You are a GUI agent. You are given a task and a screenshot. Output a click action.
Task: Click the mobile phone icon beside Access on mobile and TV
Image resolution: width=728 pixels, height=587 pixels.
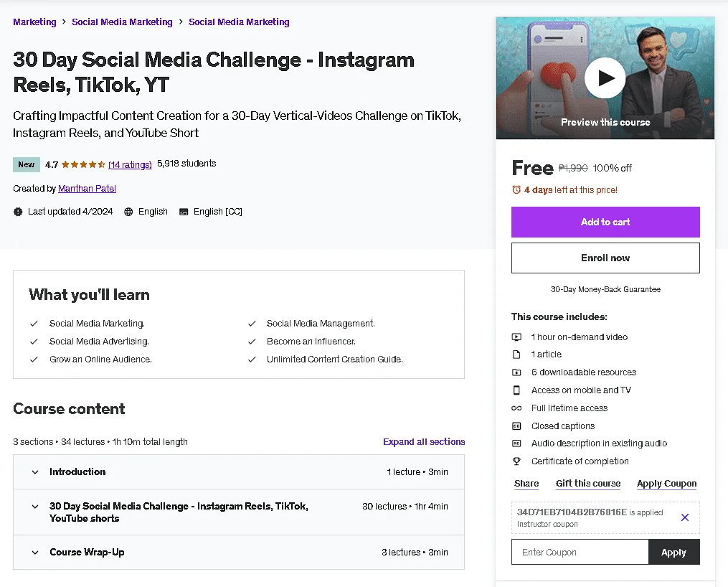(516, 390)
